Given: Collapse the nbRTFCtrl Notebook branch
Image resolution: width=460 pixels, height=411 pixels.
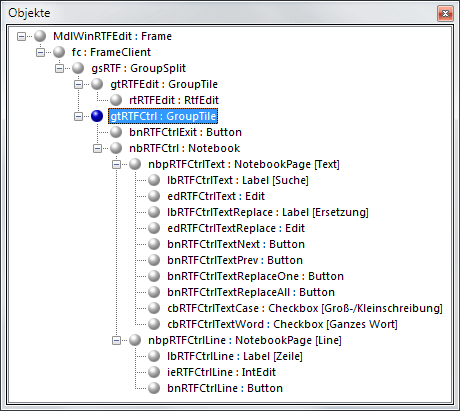Looking at the screenshot, I should coord(97,148).
